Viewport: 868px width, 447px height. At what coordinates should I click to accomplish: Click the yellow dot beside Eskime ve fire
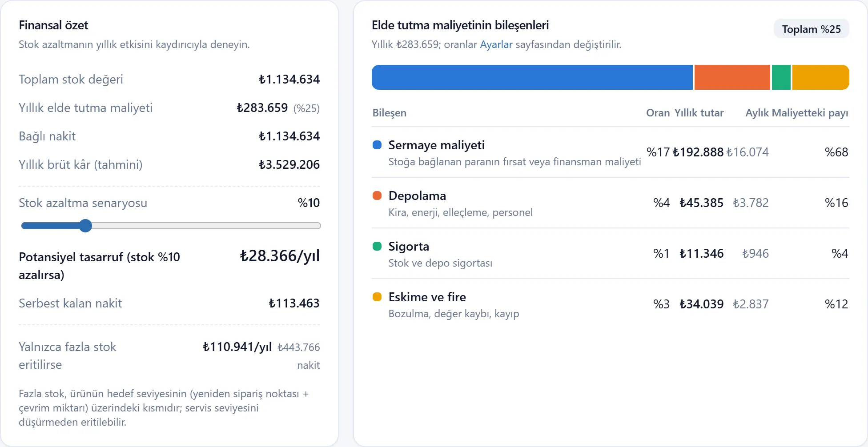[377, 297]
